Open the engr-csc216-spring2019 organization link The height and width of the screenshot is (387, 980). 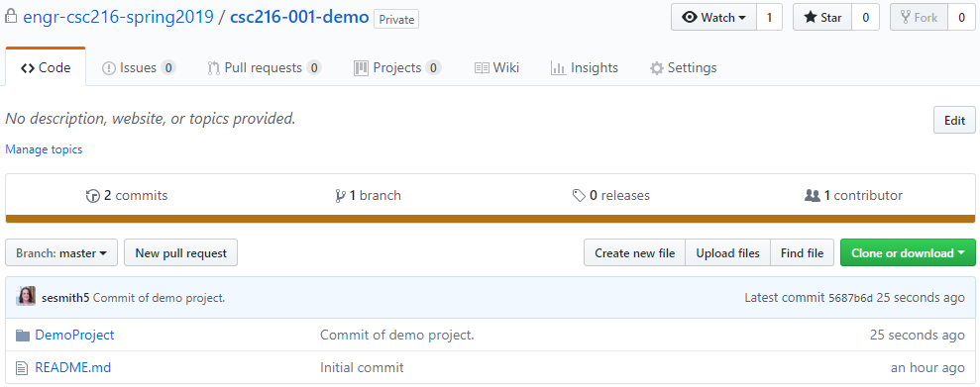coord(119,17)
